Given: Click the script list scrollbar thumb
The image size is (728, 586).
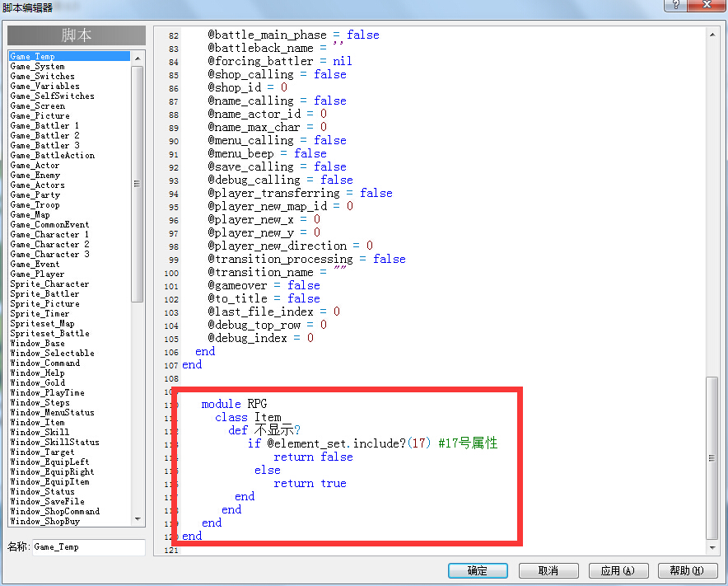Looking at the screenshot, I should pos(138,184).
